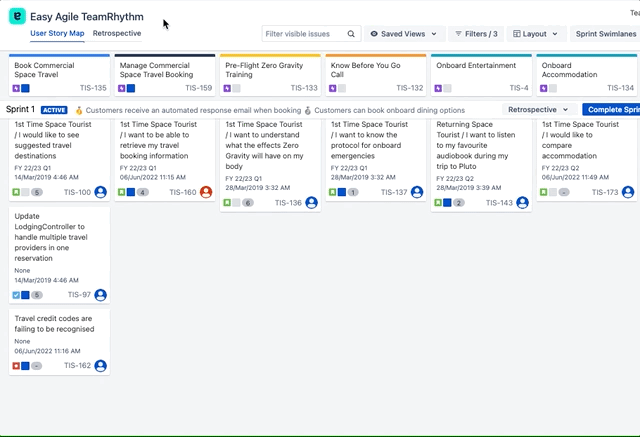Open the Layout dropdown menu
640x437 pixels.
[536, 34]
